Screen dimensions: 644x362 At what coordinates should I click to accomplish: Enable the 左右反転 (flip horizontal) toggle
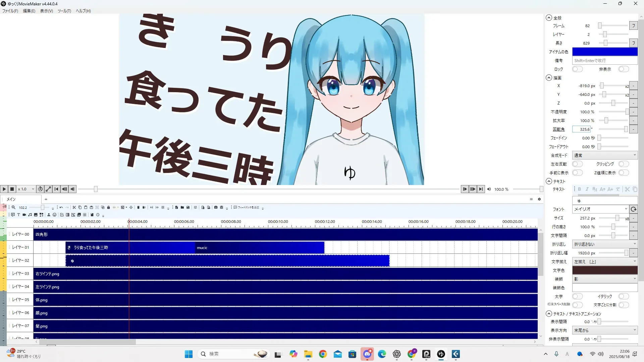[577, 164]
